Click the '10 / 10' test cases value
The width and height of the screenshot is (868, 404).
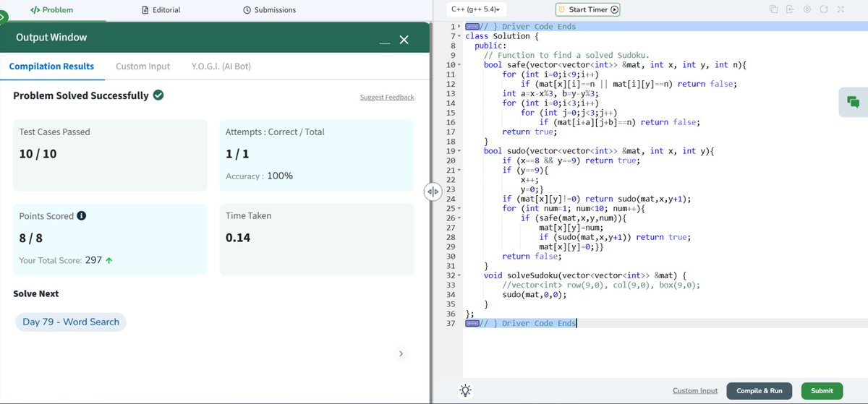point(38,154)
